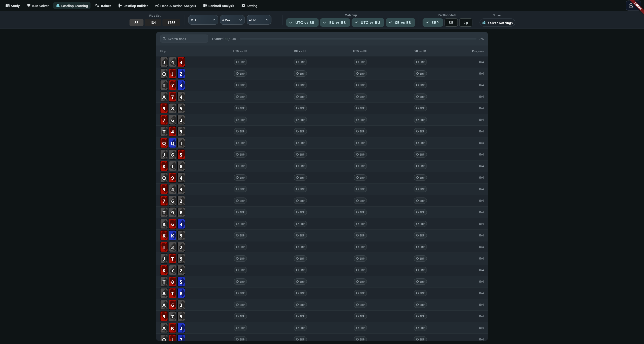This screenshot has height=344, width=644.
Task: Click the Bankroll Analysis wallet icon
Action: tap(205, 6)
